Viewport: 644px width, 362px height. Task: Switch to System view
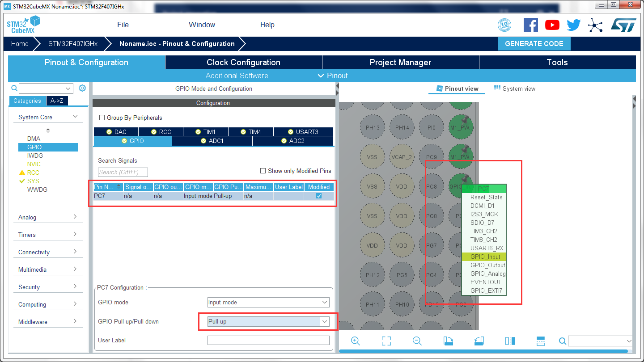coord(514,88)
